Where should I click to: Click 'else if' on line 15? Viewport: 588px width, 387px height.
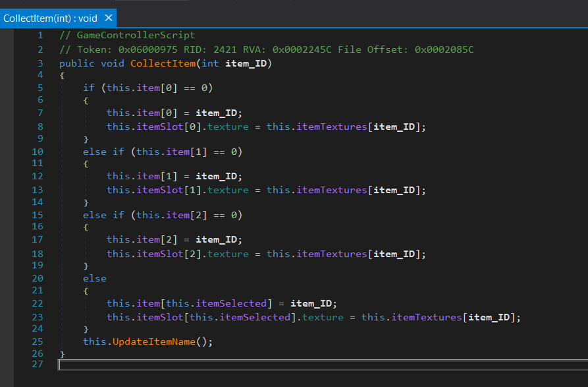103,215
